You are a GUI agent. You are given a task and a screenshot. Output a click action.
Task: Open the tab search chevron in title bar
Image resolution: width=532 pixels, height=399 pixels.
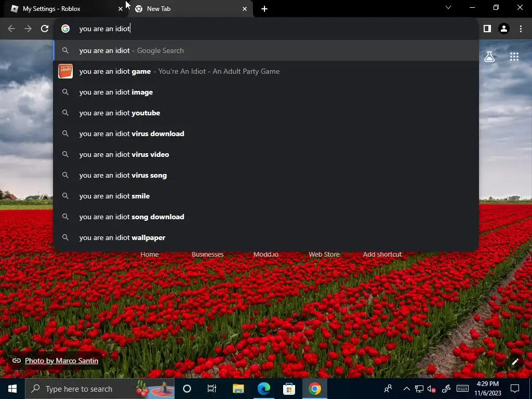coord(448,7)
